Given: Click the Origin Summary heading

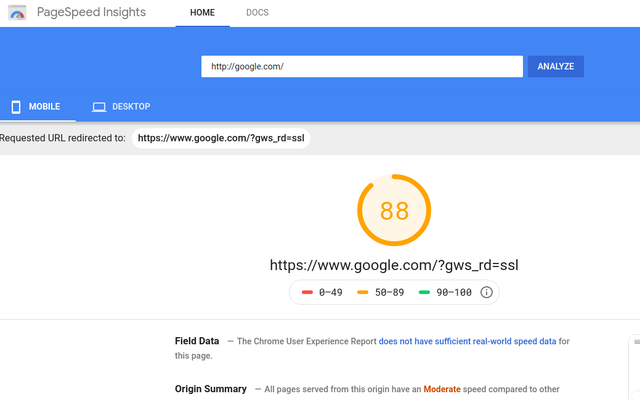Looking at the screenshot, I should [211, 389].
